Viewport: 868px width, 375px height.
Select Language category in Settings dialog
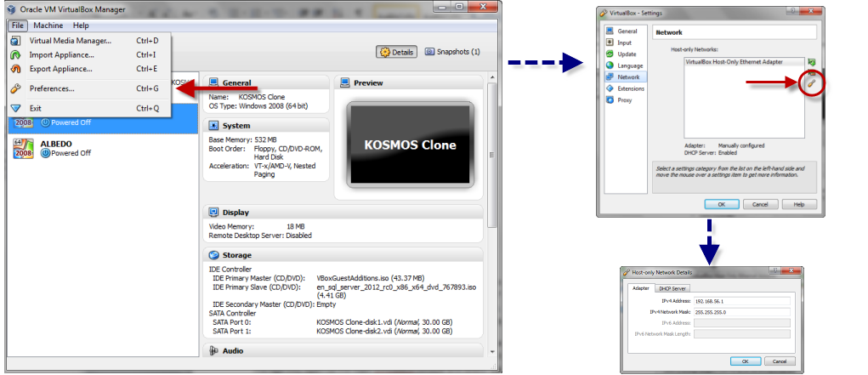click(626, 66)
